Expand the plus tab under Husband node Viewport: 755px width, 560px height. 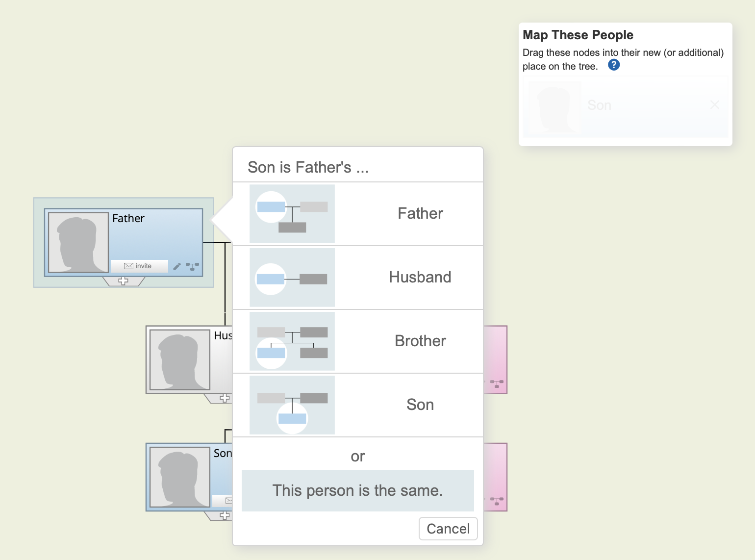224,398
